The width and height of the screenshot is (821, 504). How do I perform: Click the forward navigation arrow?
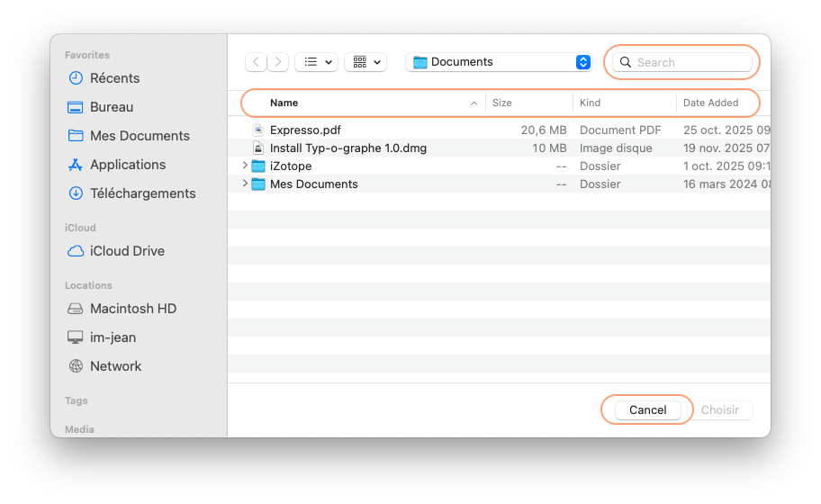point(278,62)
